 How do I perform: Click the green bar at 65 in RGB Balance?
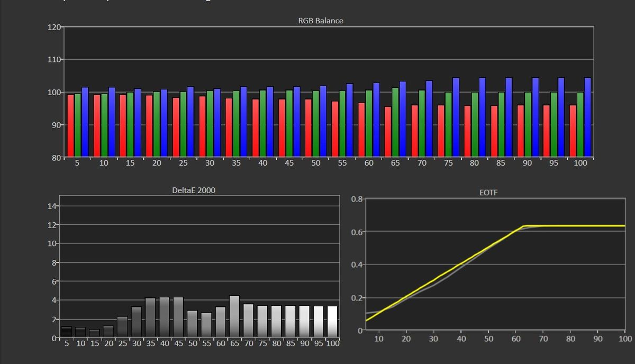395,123
